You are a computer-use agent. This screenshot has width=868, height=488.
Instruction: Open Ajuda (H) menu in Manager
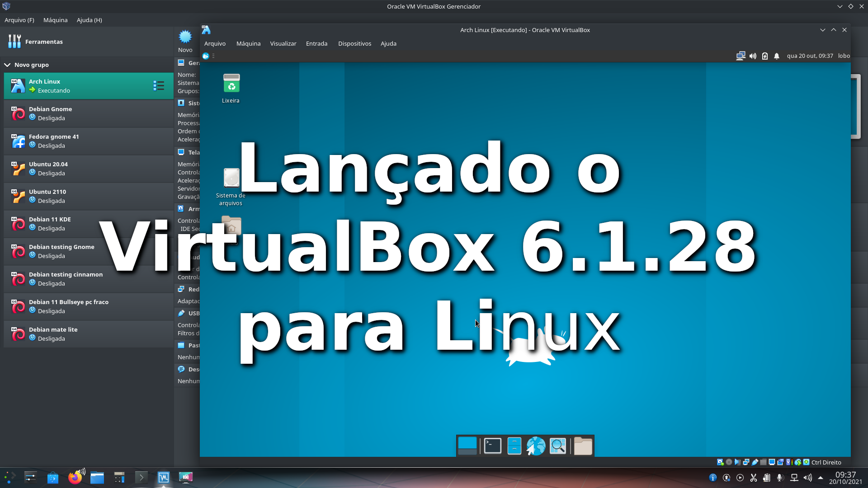click(90, 20)
